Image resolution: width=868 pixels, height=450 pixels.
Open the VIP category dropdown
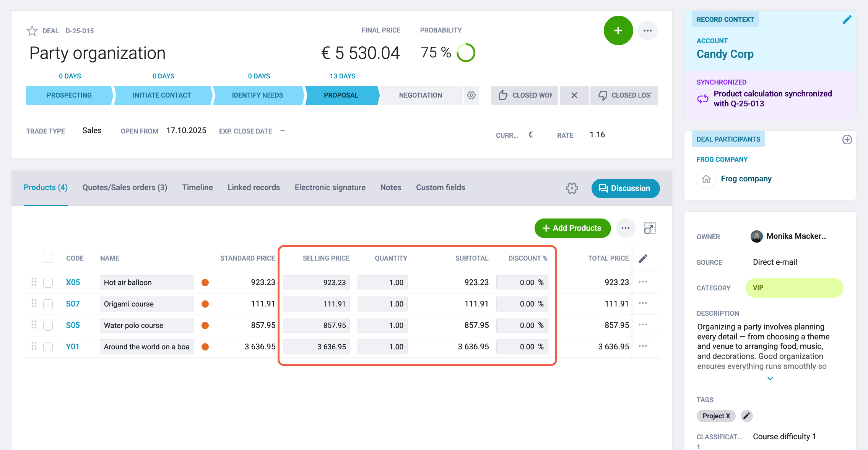click(x=794, y=288)
